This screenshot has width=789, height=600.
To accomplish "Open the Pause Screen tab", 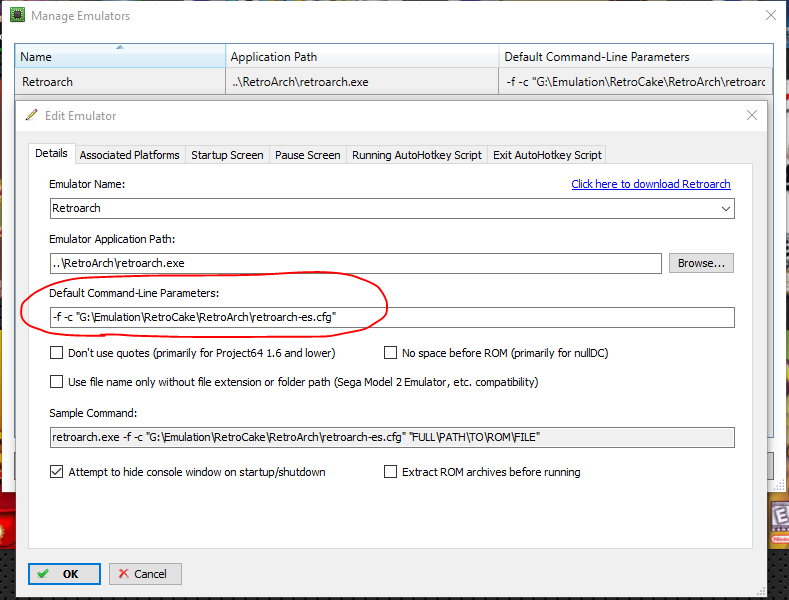I will tap(308, 155).
